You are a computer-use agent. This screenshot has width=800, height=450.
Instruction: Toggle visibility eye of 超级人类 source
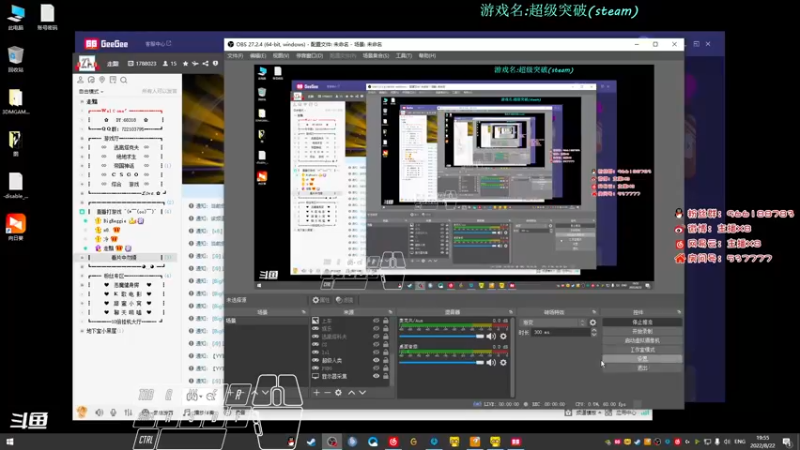click(x=376, y=360)
